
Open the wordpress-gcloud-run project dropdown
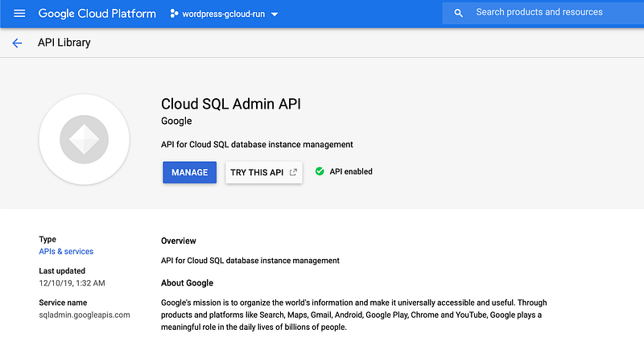tap(225, 14)
